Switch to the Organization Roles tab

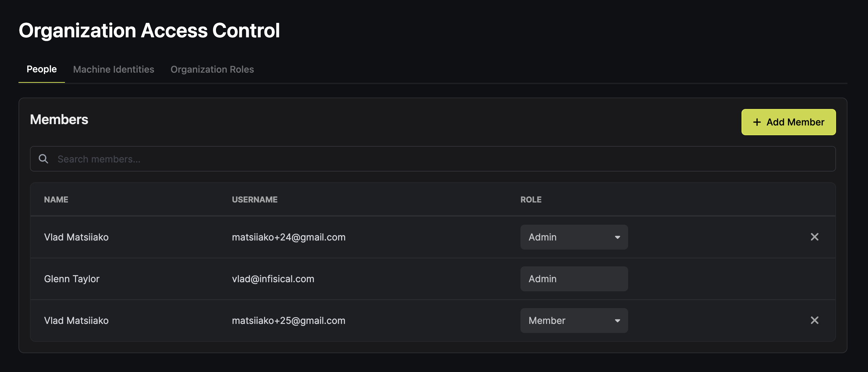pyautogui.click(x=212, y=69)
